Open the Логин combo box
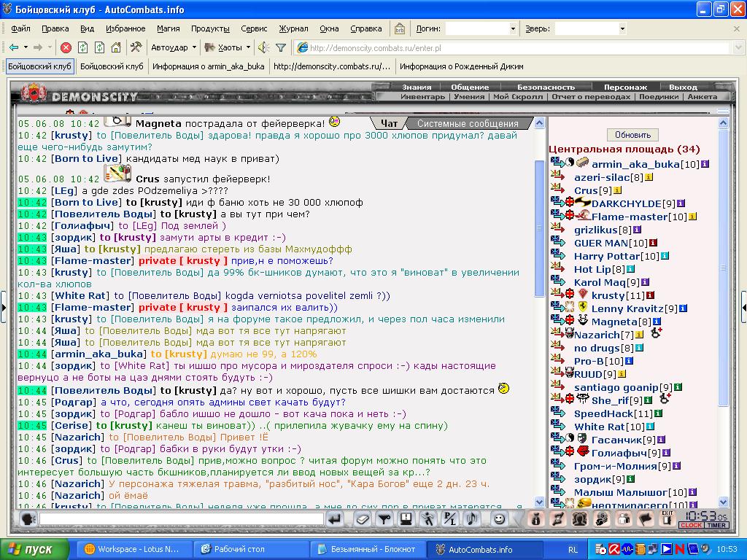 481,28
